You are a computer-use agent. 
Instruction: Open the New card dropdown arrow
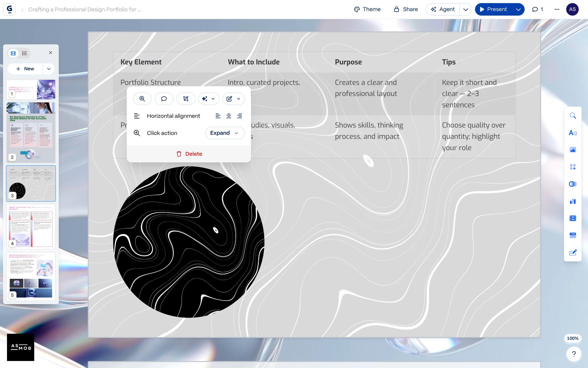pyautogui.click(x=49, y=69)
